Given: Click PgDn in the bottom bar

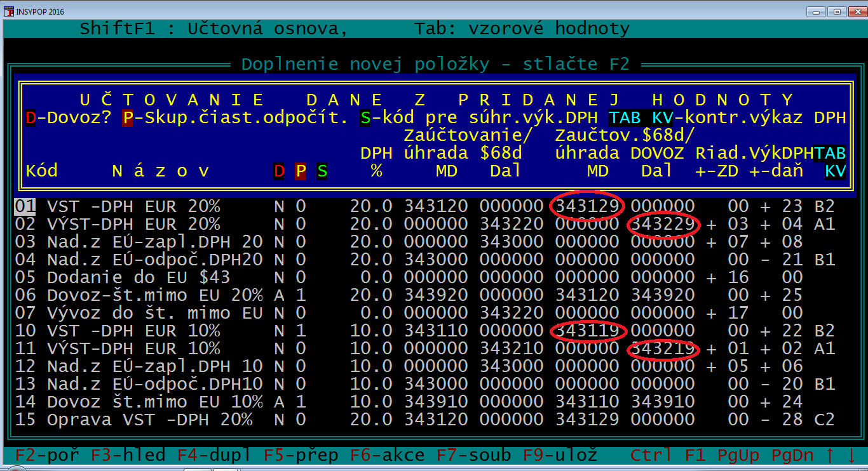Looking at the screenshot, I should pos(792,455).
